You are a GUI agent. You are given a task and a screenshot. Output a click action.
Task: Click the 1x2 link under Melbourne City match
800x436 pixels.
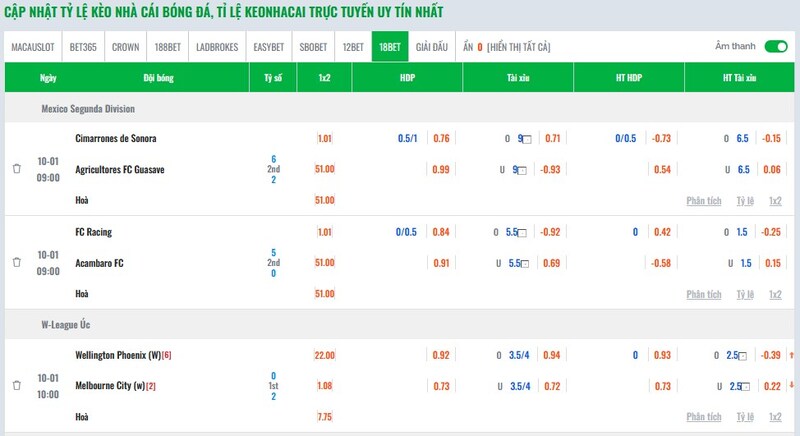tap(775, 415)
